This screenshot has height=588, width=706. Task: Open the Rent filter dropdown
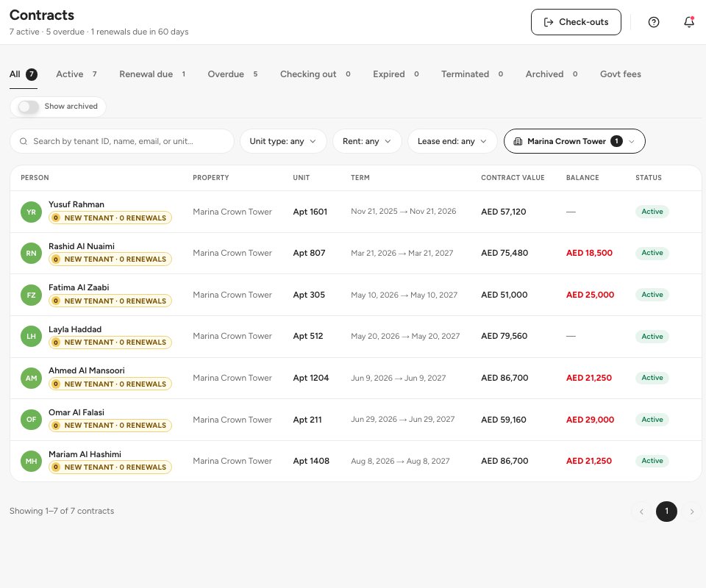(x=367, y=141)
